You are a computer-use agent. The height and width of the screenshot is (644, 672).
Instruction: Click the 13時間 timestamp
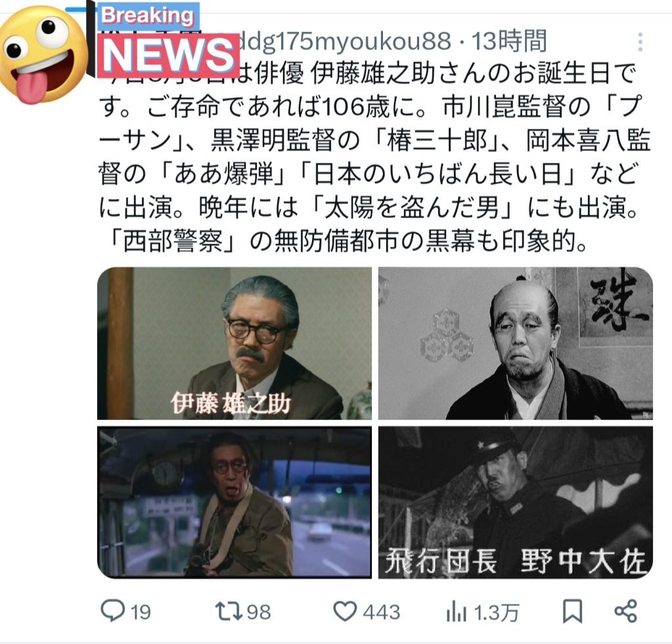click(509, 41)
